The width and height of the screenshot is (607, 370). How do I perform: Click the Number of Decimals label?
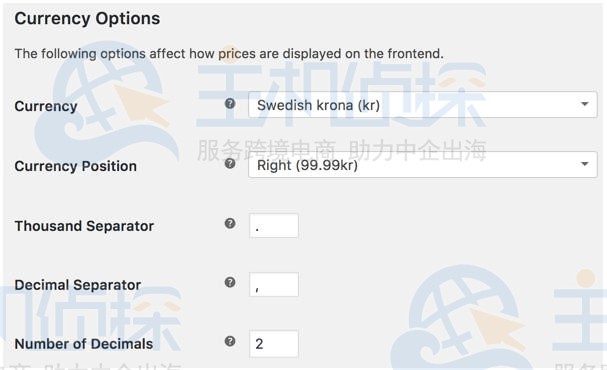point(84,344)
